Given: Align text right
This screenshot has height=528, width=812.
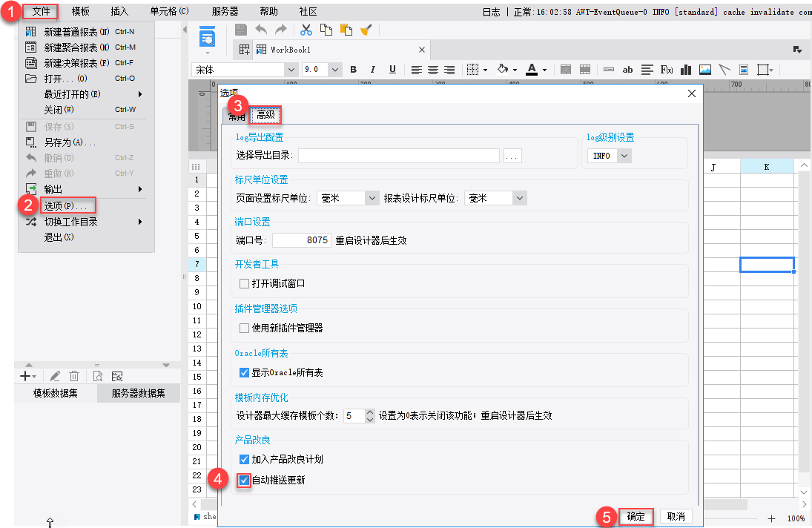Looking at the screenshot, I should pyautogui.click(x=449, y=70).
